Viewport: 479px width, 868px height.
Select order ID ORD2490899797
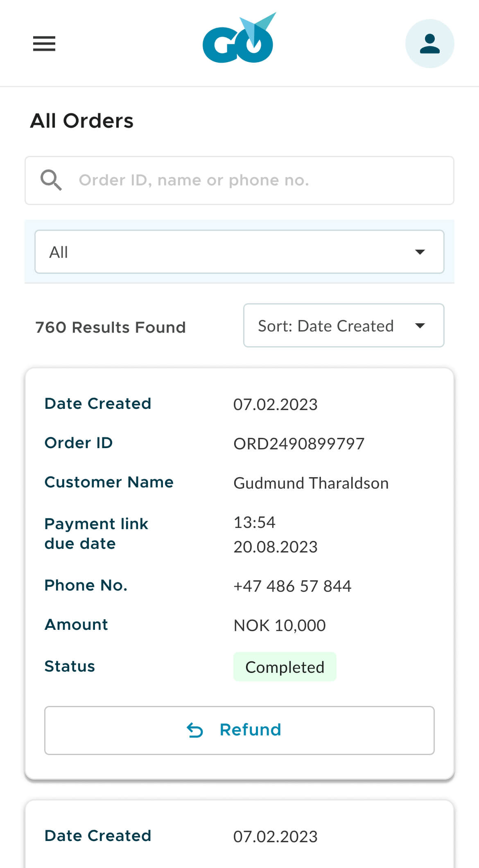[298, 444]
